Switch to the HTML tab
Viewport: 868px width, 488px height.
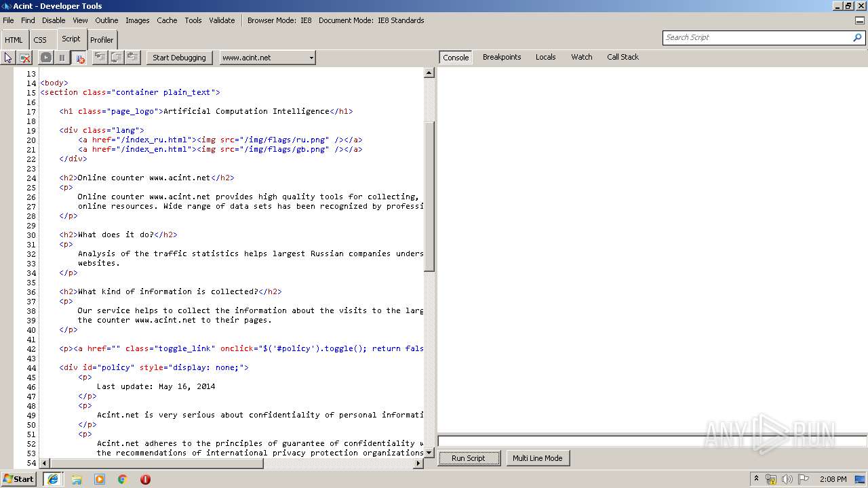(14, 40)
